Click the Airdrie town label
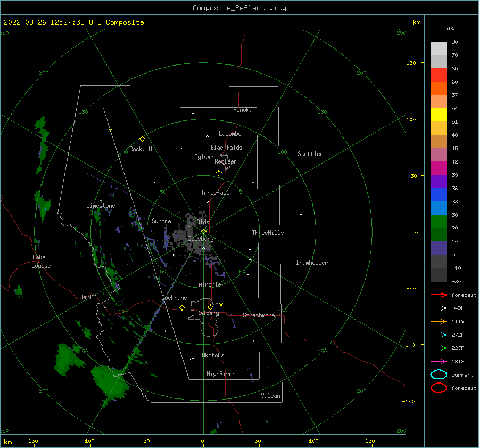 click(x=210, y=284)
